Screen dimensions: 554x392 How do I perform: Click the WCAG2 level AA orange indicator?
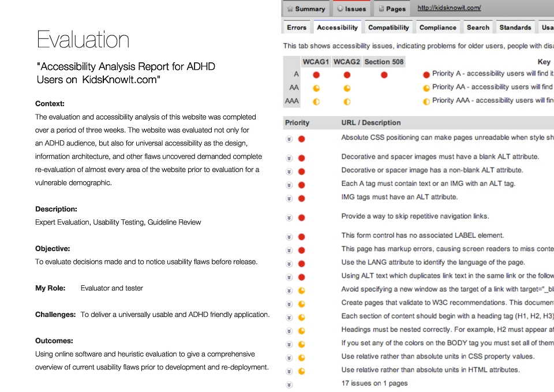(347, 88)
